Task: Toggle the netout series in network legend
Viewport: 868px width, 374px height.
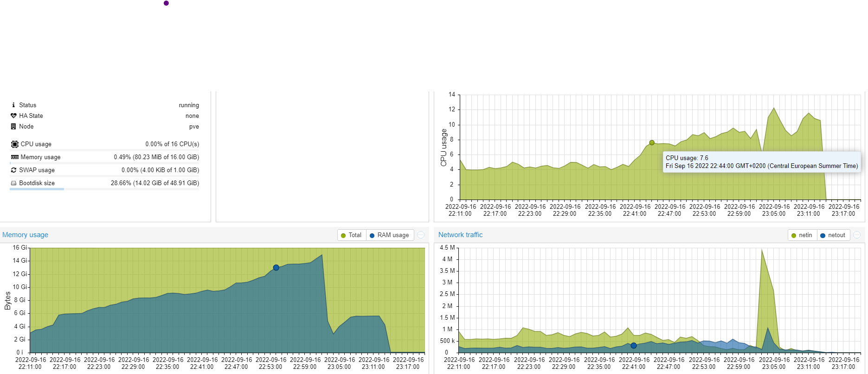Action: (x=833, y=235)
